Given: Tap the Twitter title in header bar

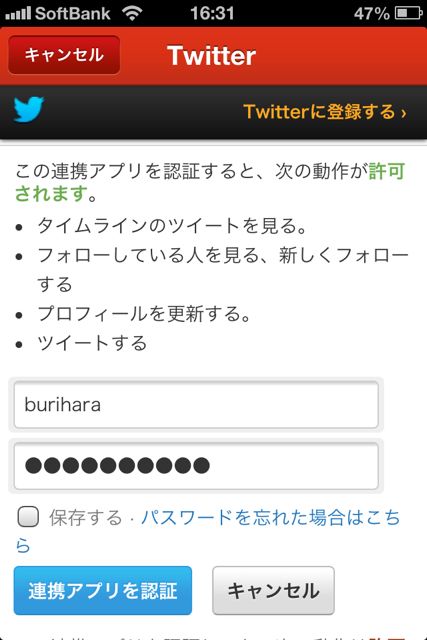Looking at the screenshot, I should pyautogui.click(x=211, y=56).
